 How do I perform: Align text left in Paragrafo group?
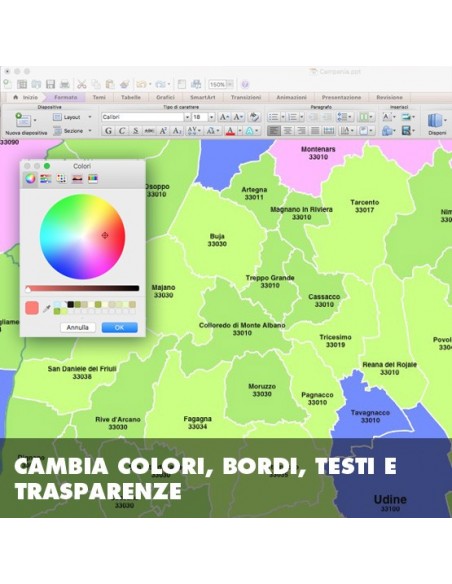[x=274, y=131]
